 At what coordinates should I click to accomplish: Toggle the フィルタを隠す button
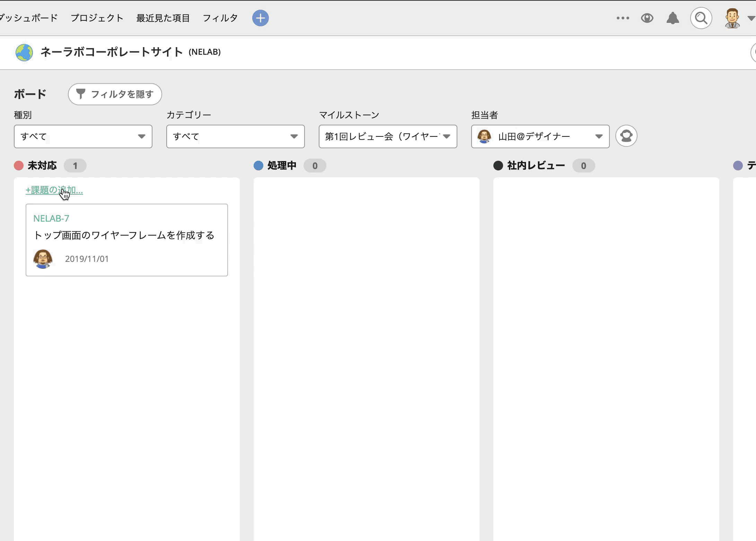click(115, 94)
